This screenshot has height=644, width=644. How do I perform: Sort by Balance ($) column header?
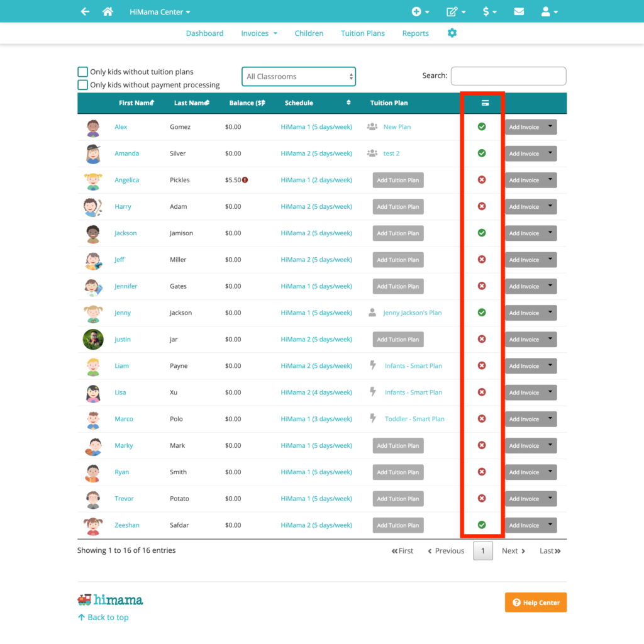247,103
